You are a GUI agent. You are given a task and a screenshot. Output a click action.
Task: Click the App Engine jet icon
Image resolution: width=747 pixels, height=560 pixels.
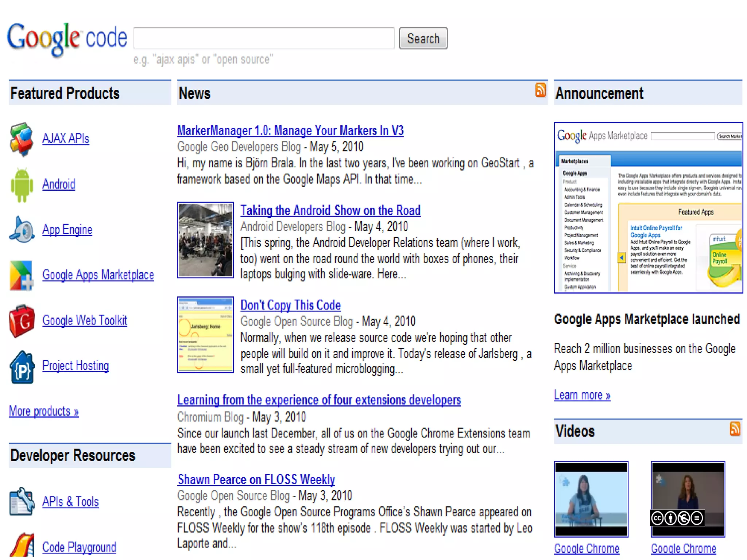click(22, 230)
